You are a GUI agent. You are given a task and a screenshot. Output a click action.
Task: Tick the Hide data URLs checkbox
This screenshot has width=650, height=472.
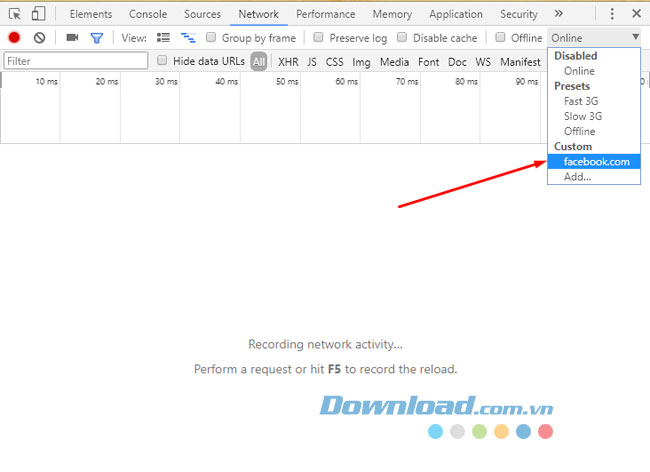point(163,61)
